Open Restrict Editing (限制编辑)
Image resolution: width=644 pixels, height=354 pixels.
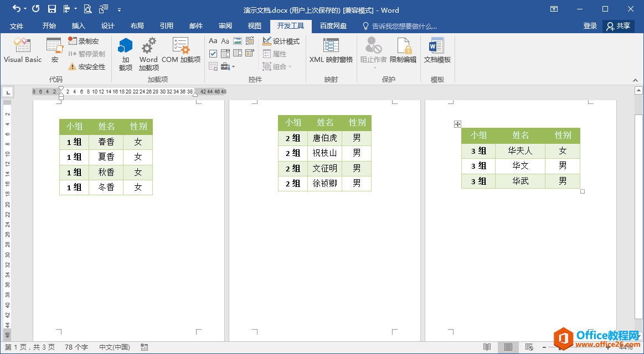403,50
